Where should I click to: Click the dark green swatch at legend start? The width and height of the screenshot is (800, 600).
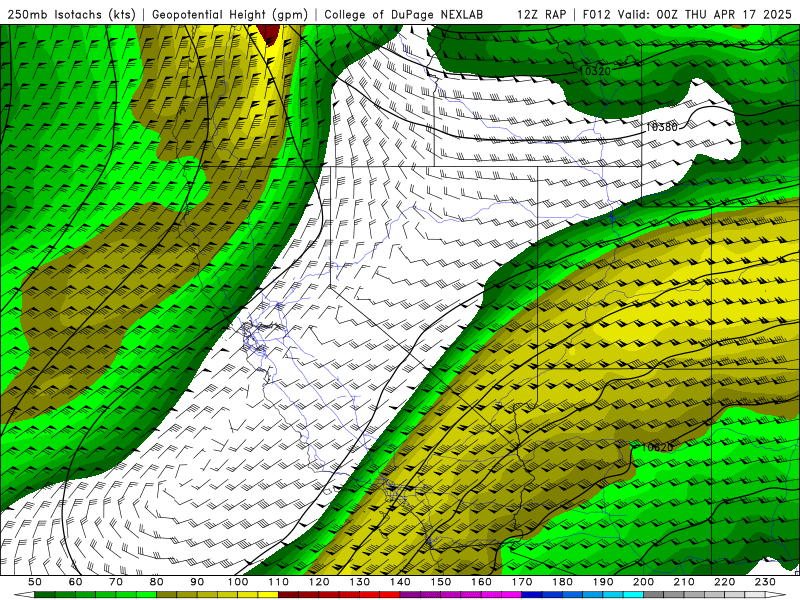(x=45, y=595)
